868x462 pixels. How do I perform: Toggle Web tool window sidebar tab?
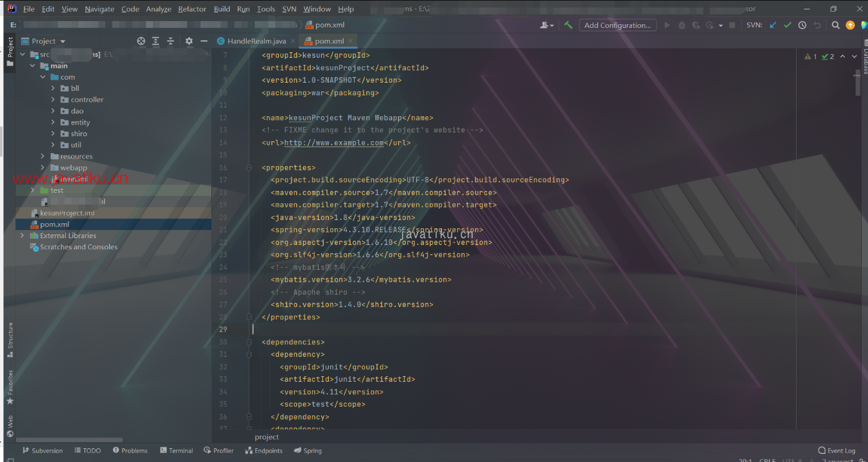(10, 427)
